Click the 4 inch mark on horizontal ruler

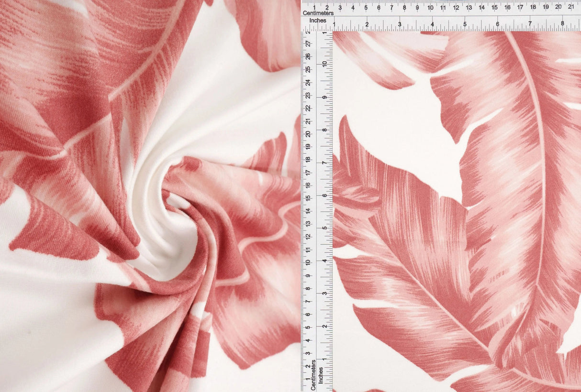tap(432, 24)
